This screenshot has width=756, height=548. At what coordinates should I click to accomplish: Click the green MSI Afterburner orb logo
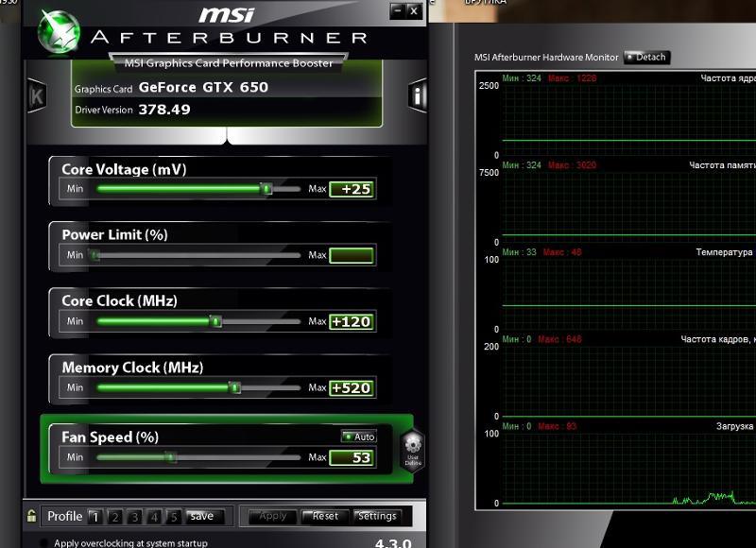click(59, 31)
